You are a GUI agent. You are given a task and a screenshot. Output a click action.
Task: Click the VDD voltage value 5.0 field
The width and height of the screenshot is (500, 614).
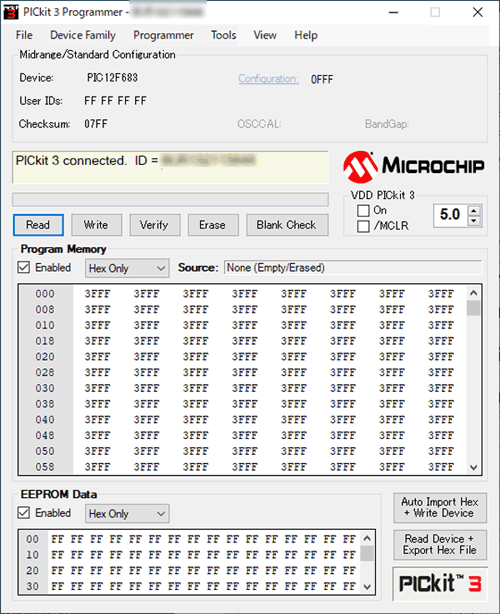tap(451, 215)
